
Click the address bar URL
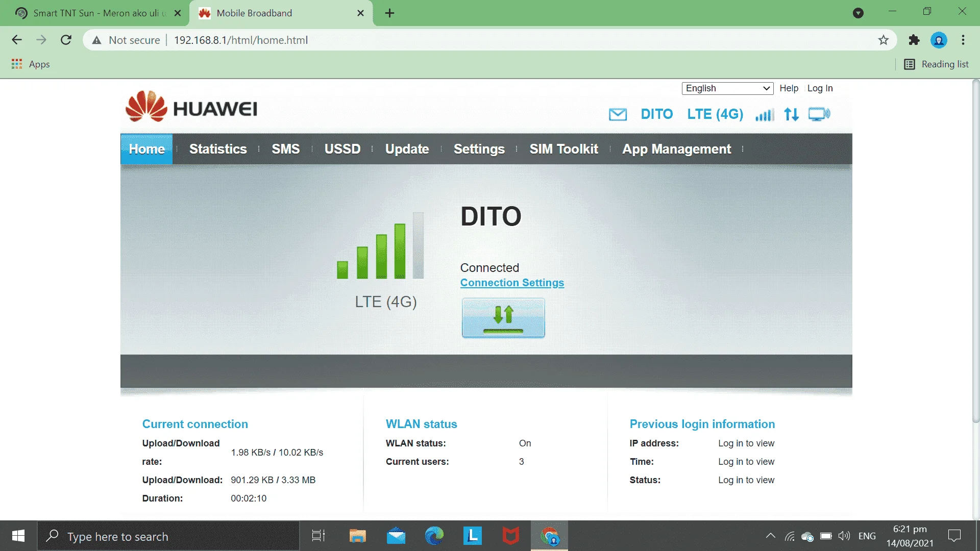240,40
